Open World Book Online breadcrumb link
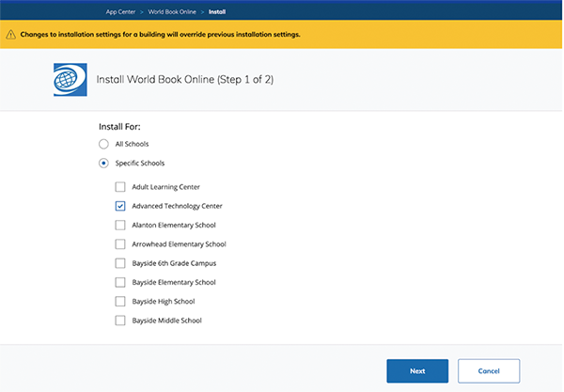 coord(172,12)
